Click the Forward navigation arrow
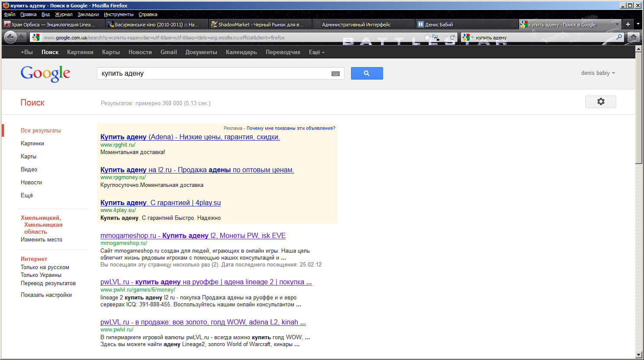Image resolution: width=644 pixels, height=360 pixels. [21, 38]
